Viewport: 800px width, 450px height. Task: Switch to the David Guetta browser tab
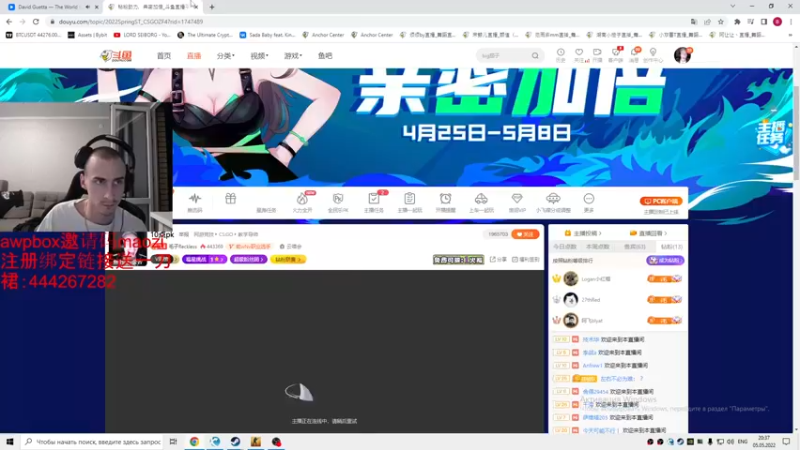click(51, 7)
